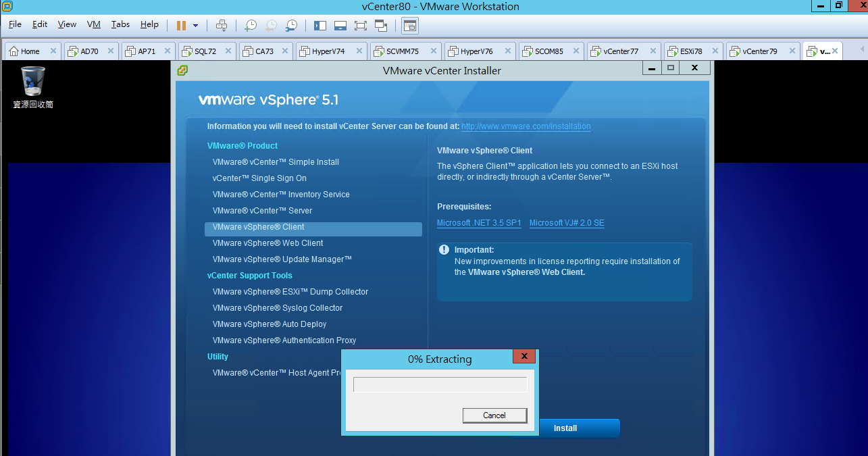Switch to Unity mode icon

(381, 26)
